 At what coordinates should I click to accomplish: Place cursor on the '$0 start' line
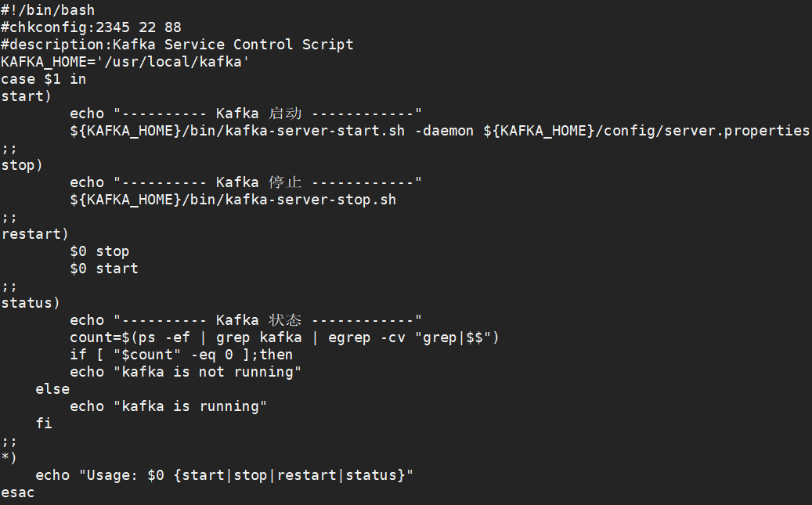point(103,269)
